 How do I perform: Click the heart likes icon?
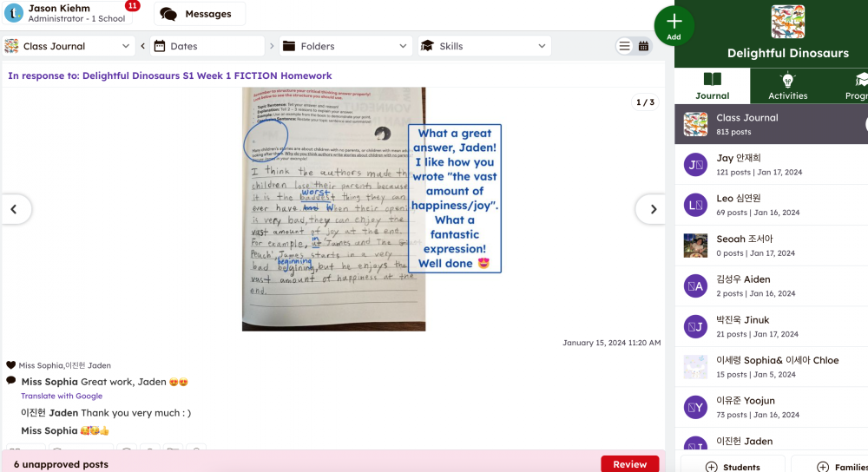point(10,365)
